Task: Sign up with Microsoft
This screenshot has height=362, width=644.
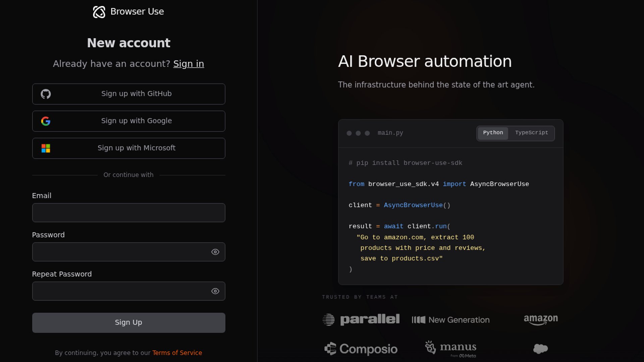Action: 128,148
